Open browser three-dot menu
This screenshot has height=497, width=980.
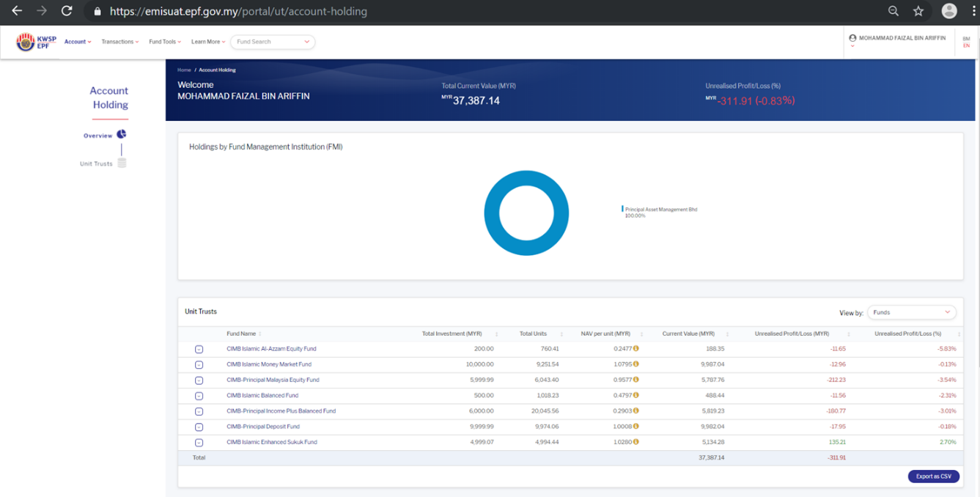click(x=973, y=11)
